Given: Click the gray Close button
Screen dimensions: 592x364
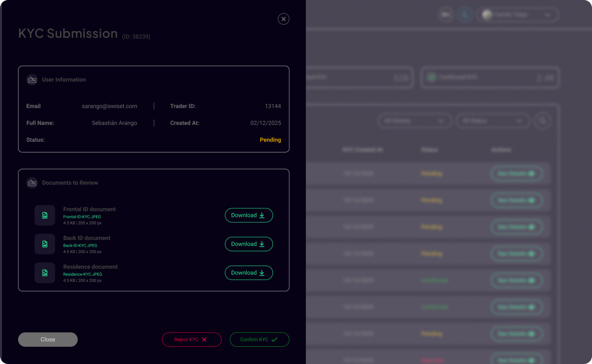Looking at the screenshot, I should [48, 339].
